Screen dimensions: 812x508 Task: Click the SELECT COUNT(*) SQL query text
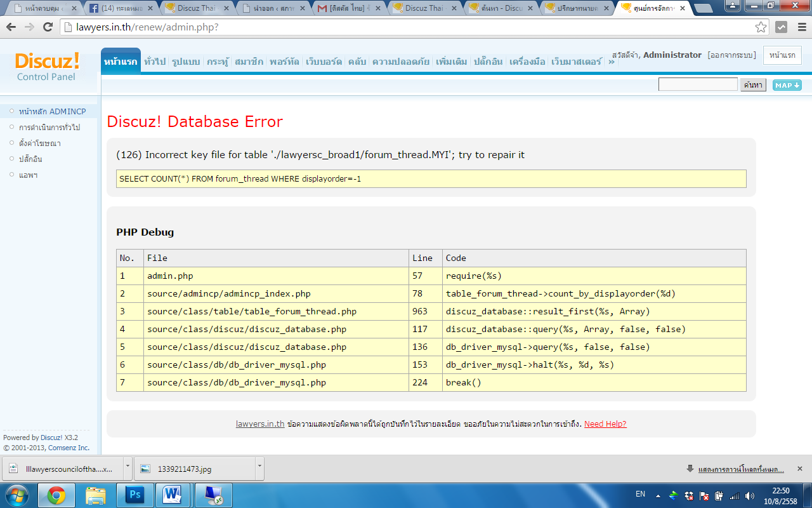click(240, 179)
